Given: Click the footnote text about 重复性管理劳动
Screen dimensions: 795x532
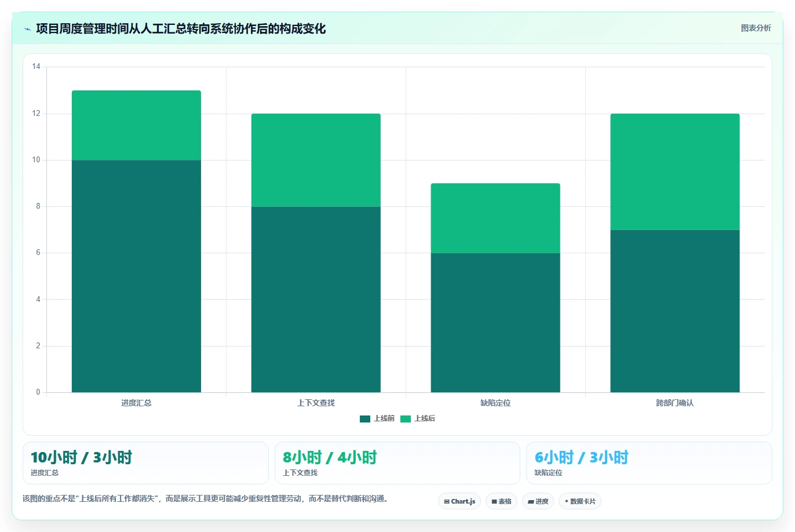Looking at the screenshot, I should (x=205, y=498).
